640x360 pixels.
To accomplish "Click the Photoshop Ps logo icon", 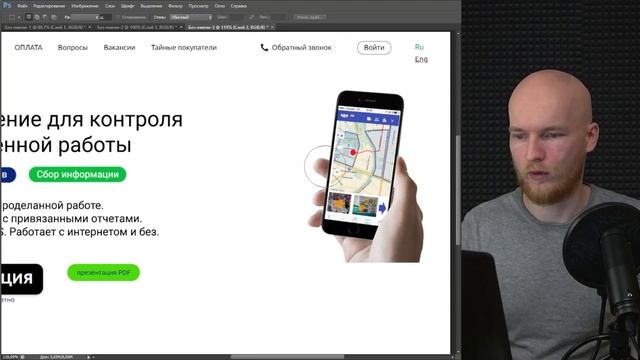I will pyautogui.click(x=7, y=5).
